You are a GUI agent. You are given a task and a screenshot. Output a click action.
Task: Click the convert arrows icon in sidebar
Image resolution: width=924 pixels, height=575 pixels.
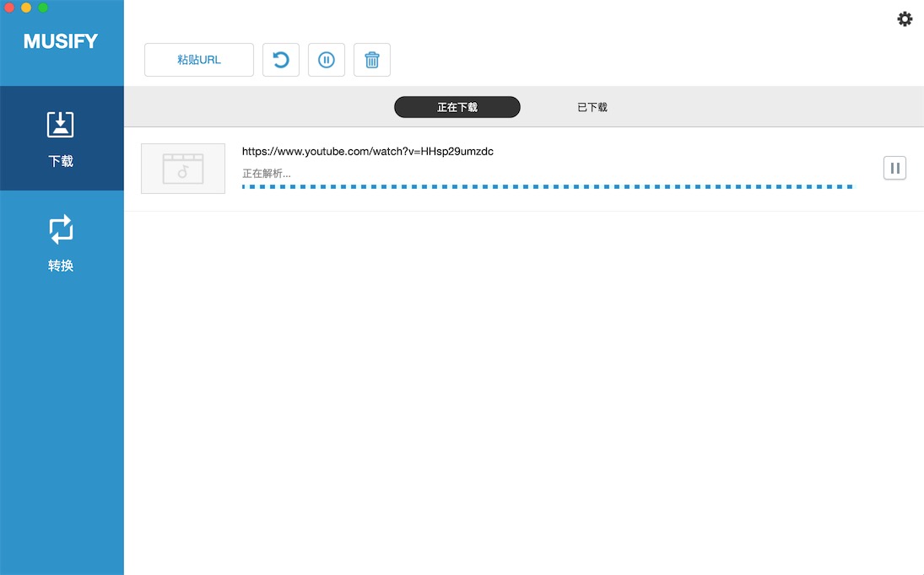(x=61, y=229)
